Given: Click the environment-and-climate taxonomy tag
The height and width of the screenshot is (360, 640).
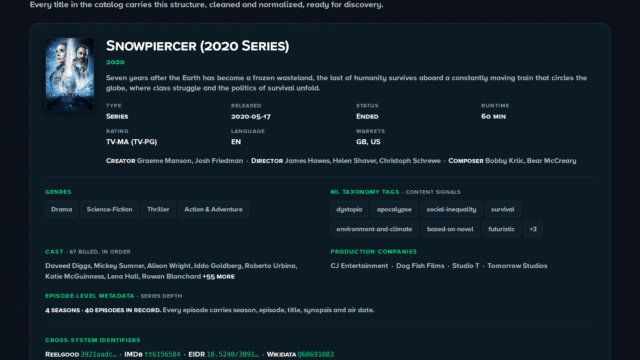Looking at the screenshot, I should pos(374,229).
